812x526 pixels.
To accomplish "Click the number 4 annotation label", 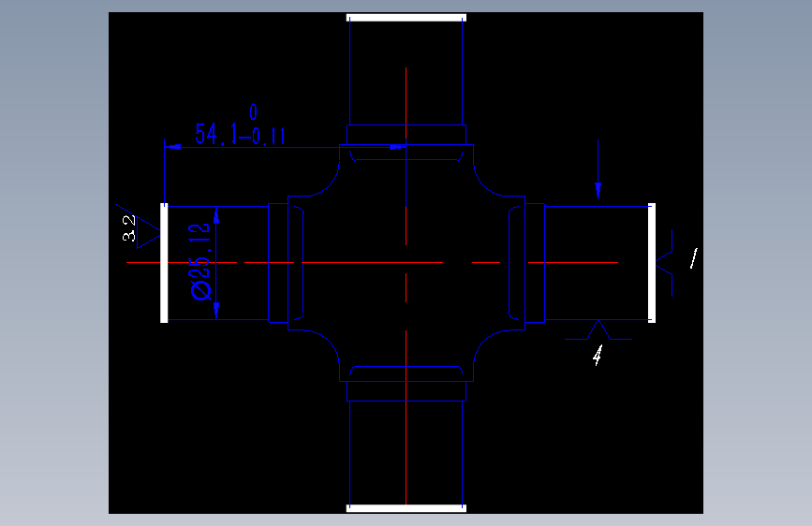I will 598,356.
